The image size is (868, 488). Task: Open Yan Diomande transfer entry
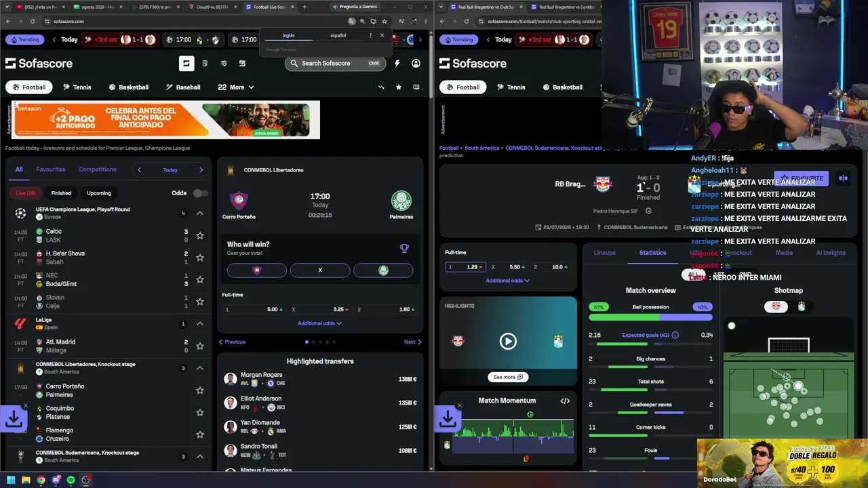[320, 426]
